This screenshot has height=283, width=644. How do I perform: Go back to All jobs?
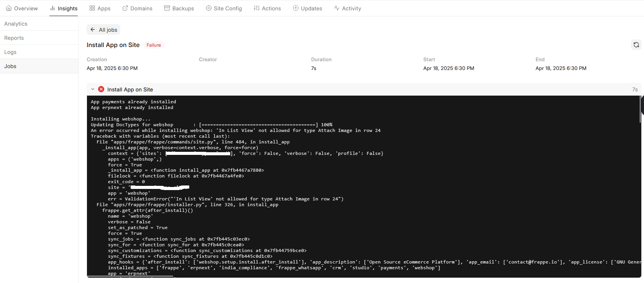tap(103, 29)
